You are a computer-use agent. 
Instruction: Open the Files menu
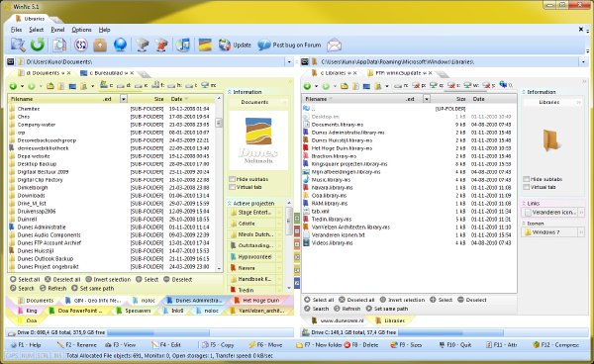tap(16, 30)
